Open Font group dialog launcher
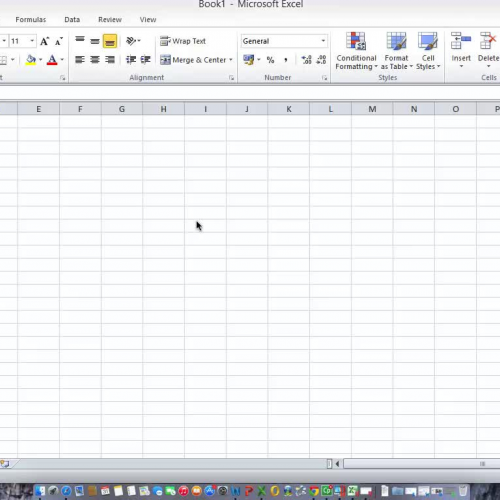Image resolution: width=500 pixels, height=500 pixels. [x=62, y=78]
